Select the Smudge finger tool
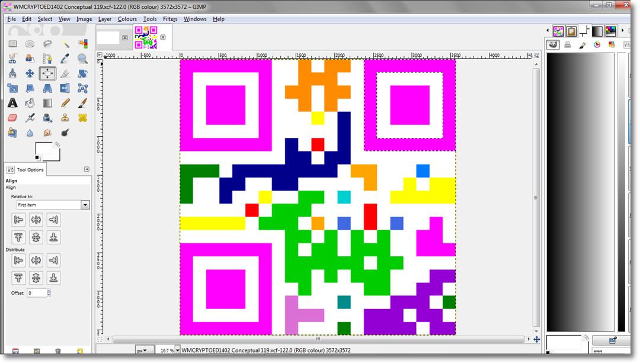 47,133
